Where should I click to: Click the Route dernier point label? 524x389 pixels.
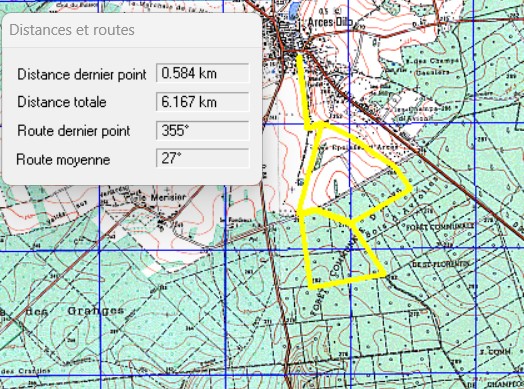click(74, 131)
